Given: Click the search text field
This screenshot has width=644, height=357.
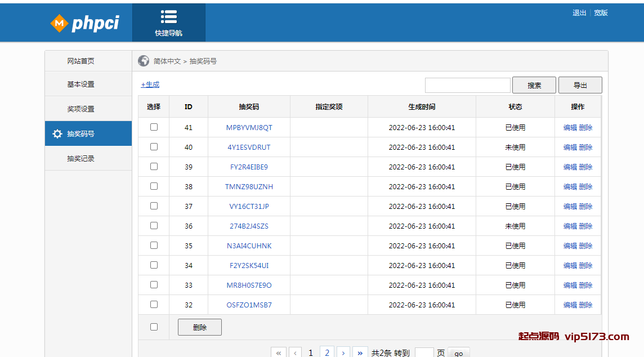Looking at the screenshot, I should pyautogui.click(x=467, y=85).
